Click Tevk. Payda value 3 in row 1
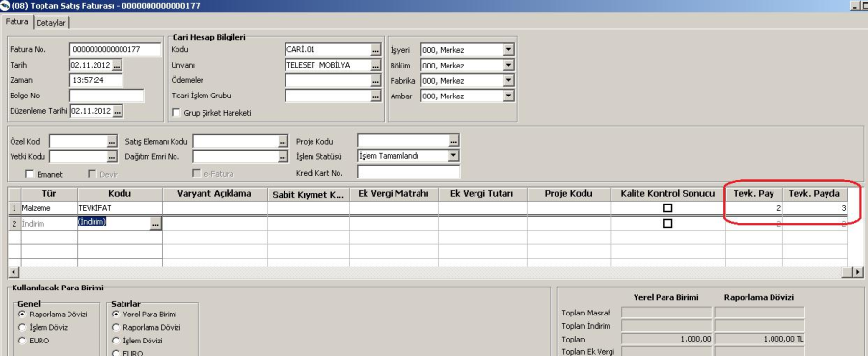Viewport: 868px width, 356px height. pos(814,208)
